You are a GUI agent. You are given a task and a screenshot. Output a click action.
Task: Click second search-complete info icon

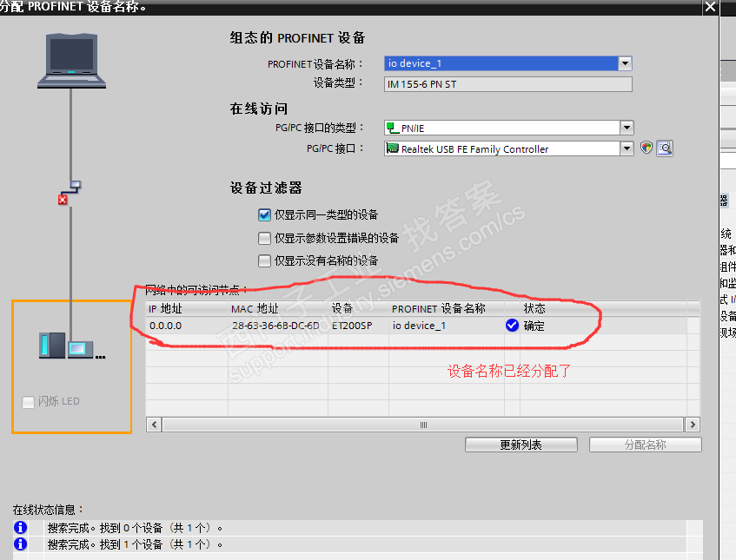pos(20,544)
